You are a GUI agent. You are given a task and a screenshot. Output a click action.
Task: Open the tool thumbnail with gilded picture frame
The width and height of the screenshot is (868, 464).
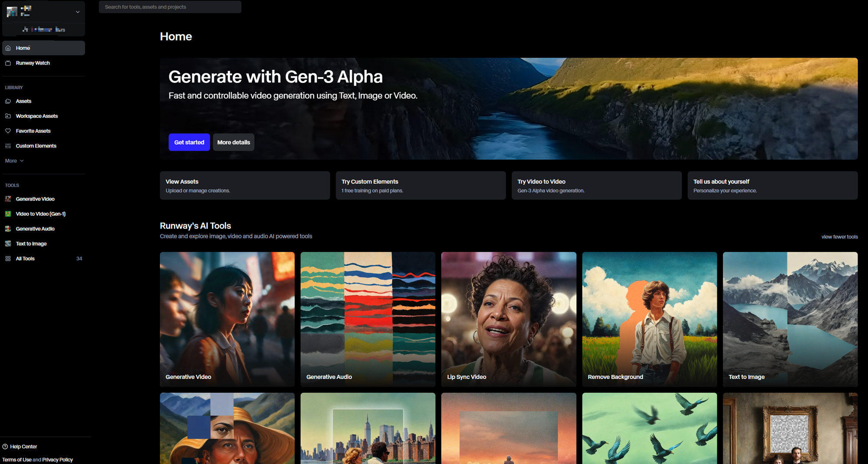[x=790, y=428]
